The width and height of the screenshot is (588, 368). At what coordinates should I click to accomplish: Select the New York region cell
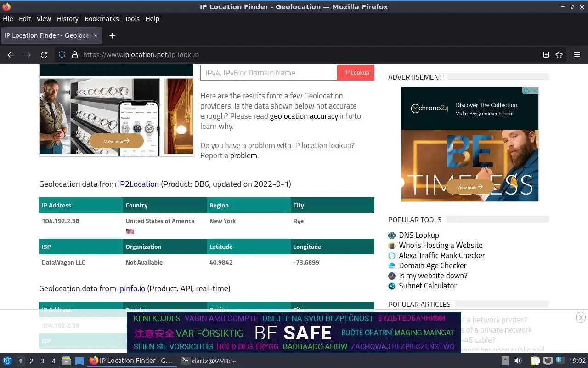pos(249,225)
